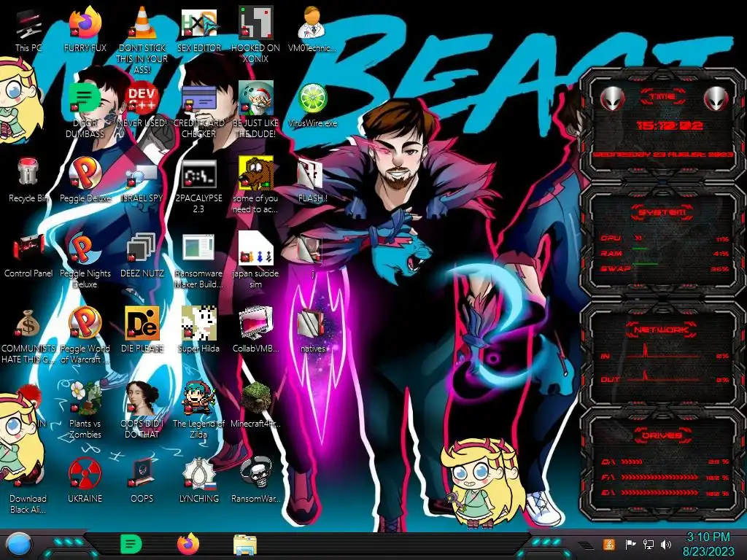Click the OOPS headset icon
Screen dimensions: 747x560
tap(142, 480)
